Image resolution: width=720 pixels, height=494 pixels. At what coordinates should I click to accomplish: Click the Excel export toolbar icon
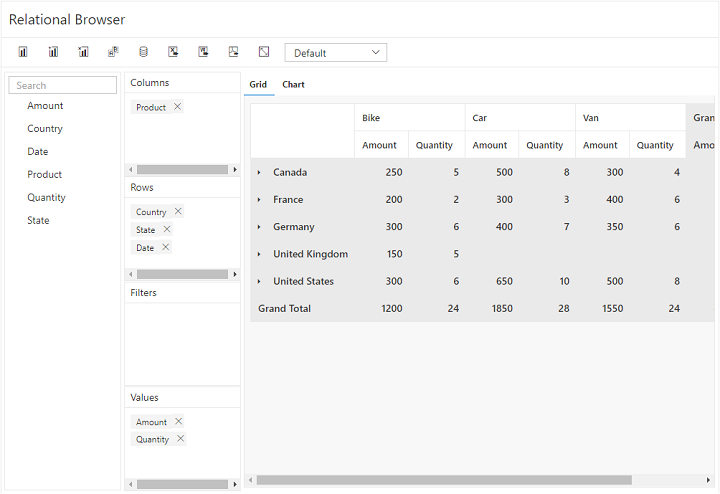(173, 52)
